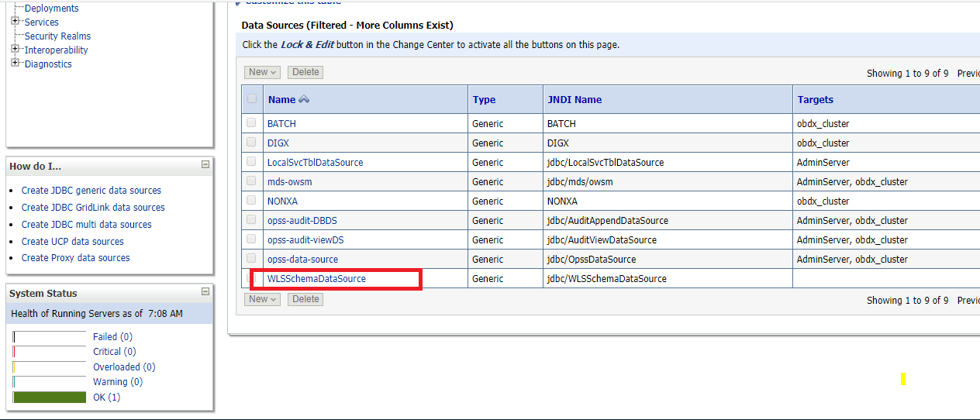Expand the Diagnostics tree node

15,64
